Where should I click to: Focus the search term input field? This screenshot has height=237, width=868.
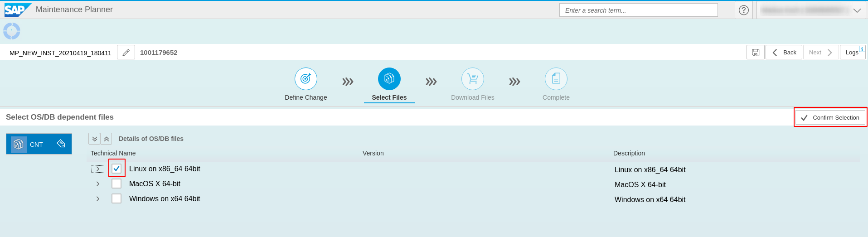click(x=639, y=10)
